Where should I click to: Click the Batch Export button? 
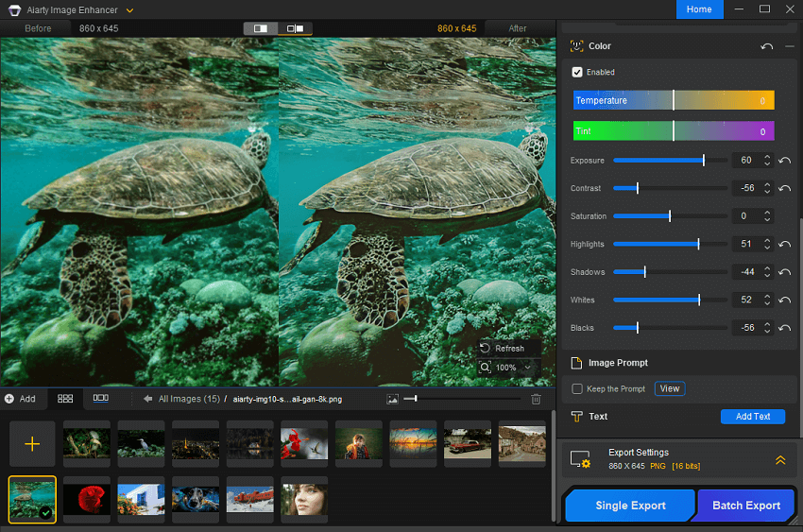tap(745, 506)
